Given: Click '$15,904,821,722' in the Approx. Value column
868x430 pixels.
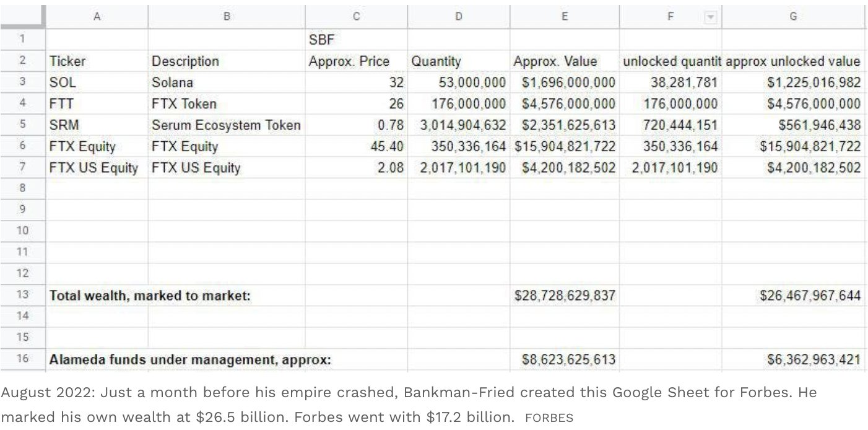Looking at the screenshot, I should (x=564, y=146).
